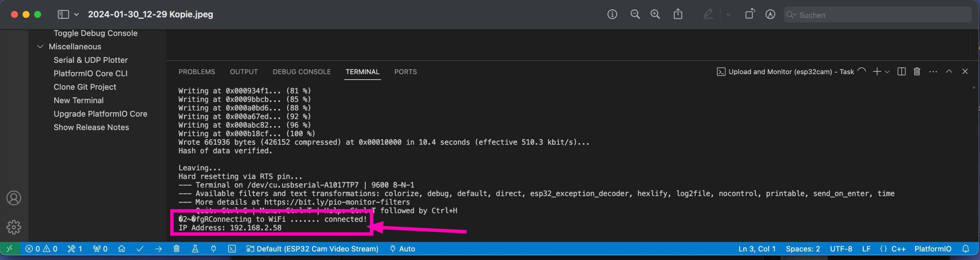Open the PORTS tab

pyautogui.click(x=405, y=71)
